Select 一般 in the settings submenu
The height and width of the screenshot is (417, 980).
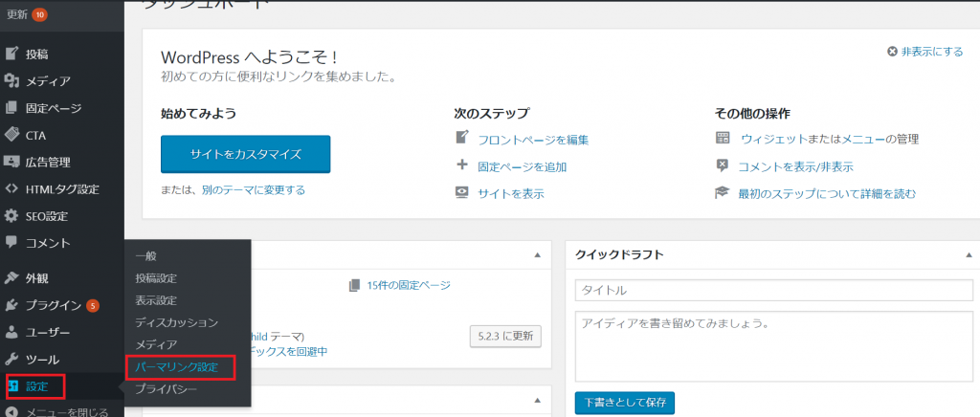pyautogui.click(x=145, y=256)
